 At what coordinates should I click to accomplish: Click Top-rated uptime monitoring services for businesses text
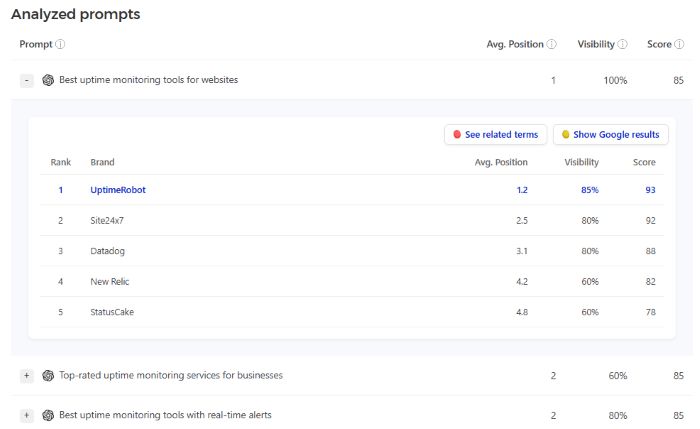pos(171,375)
